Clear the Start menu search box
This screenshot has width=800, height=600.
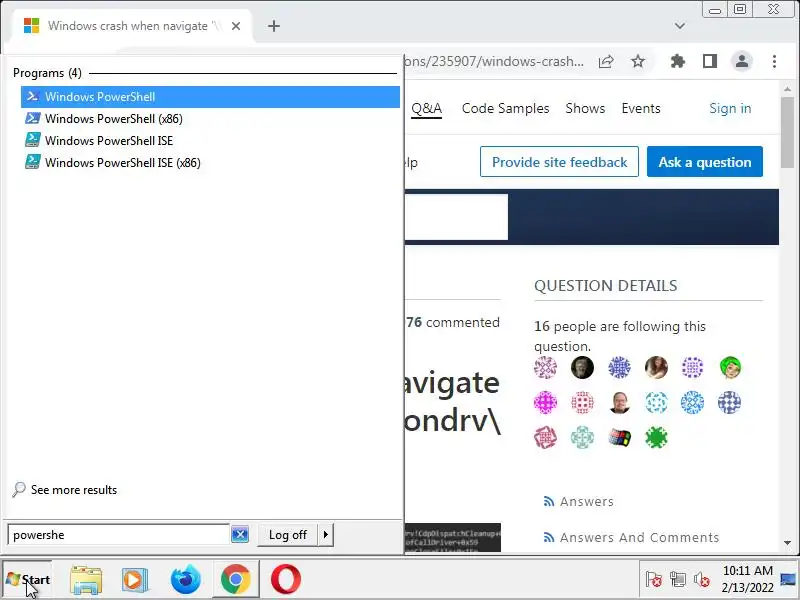point(240,535)
